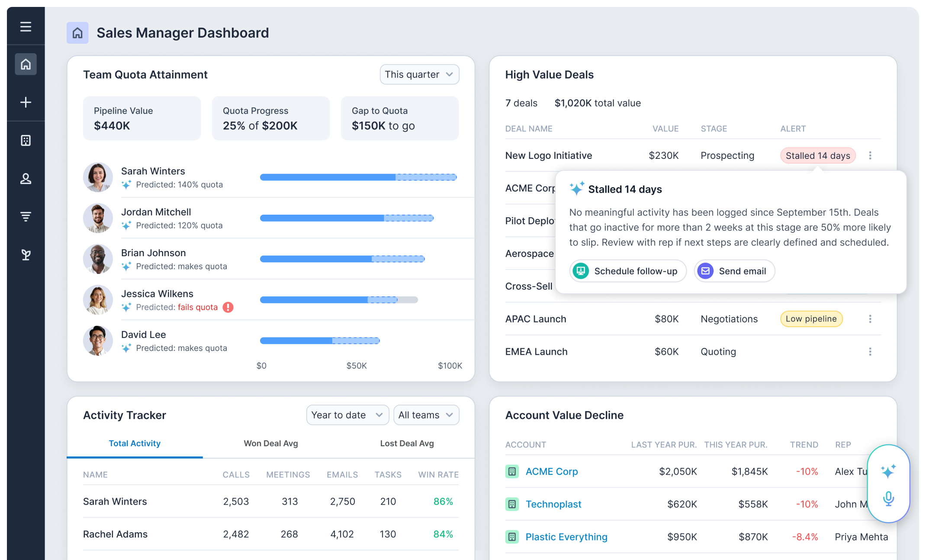Click the sparkle icon in Stalled 14 days popup
Viewport: 926px width, 560px height.
[x=577, y=188]
